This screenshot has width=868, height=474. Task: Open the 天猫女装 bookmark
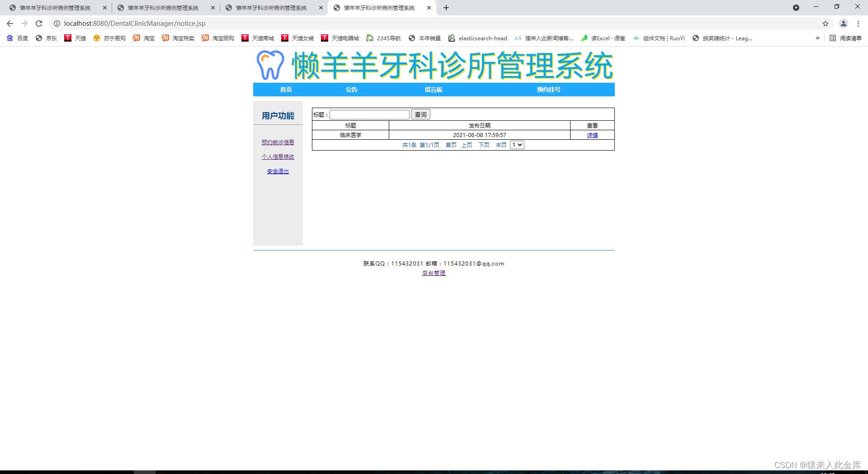click(x=297, y=38)
